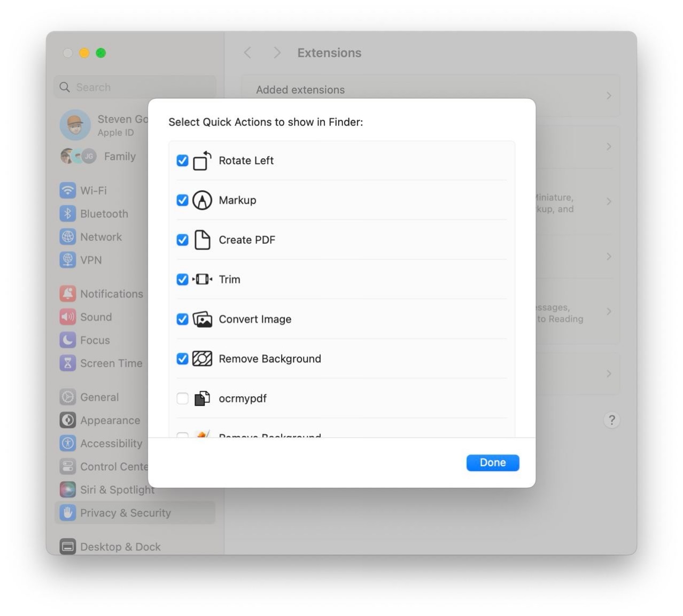Disable the Markup quick action checkbox

(x=182, y=200)
